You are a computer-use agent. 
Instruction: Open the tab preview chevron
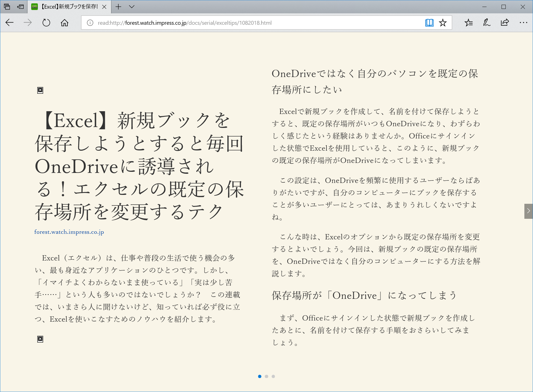tap(132, 7)
